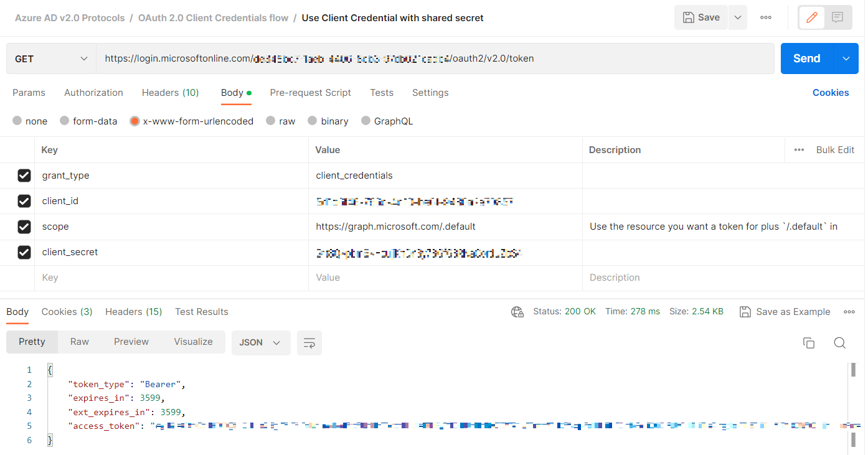Open the three-dots more actions menu beside Save
868x455 pixels.
[x=766, y=17]
